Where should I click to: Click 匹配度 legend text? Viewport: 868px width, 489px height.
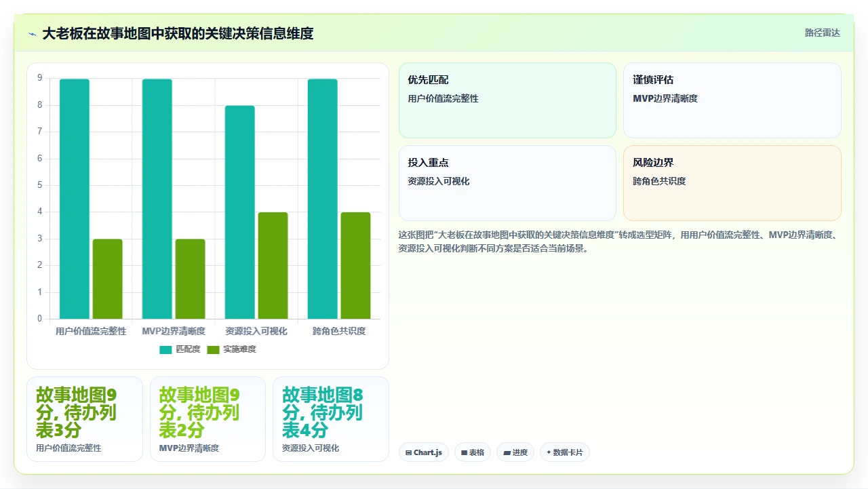[189, 350]
